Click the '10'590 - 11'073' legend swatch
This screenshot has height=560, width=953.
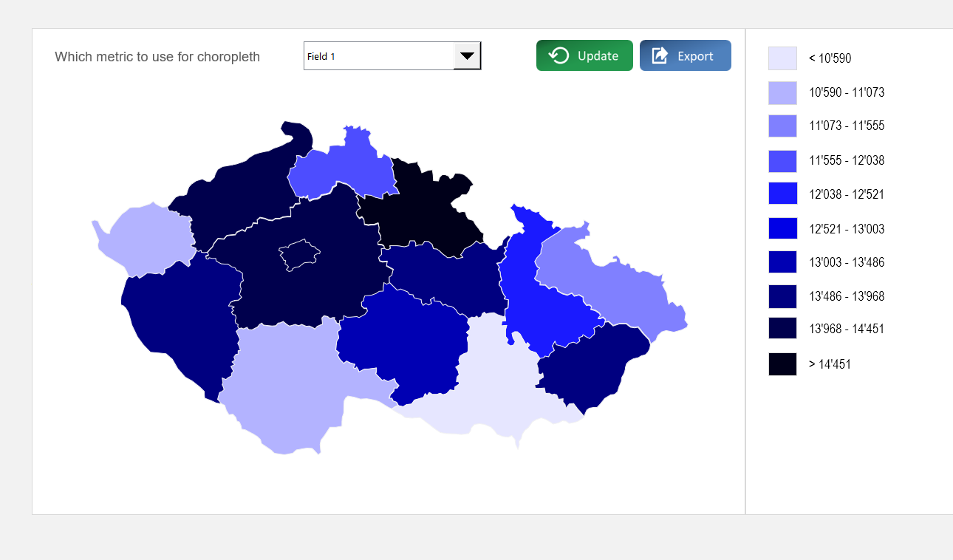click(782, 92)
